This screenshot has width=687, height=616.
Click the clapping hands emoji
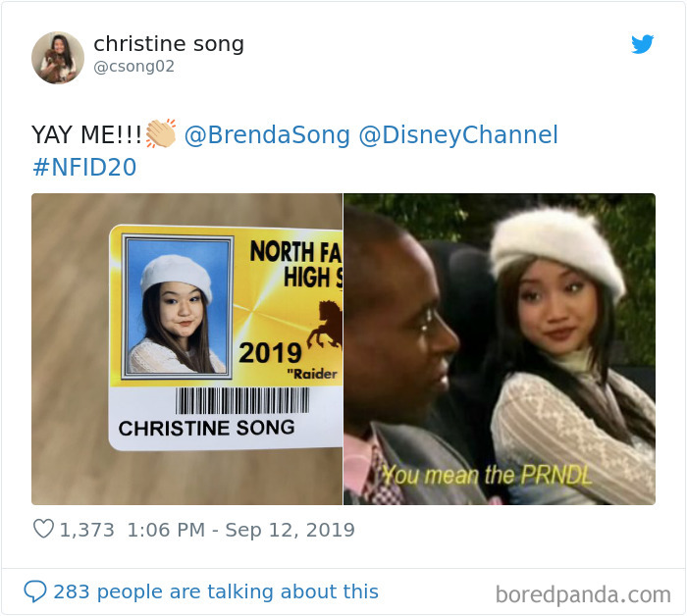[x=161, y=133]
